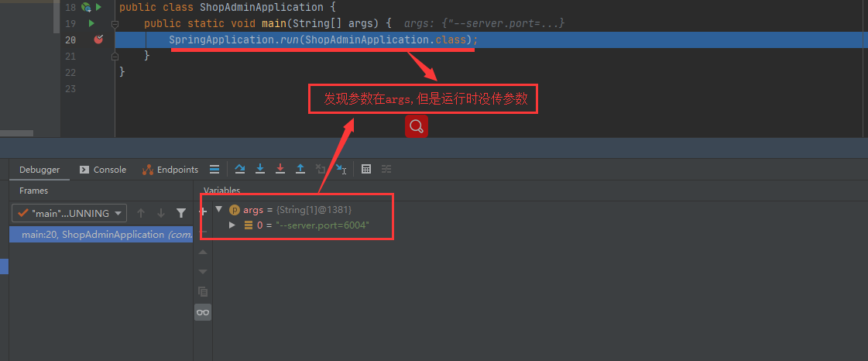The height and width of the screenshot is (361, 868).
Task: Click the red search magnifier icon
Action: 416,126
